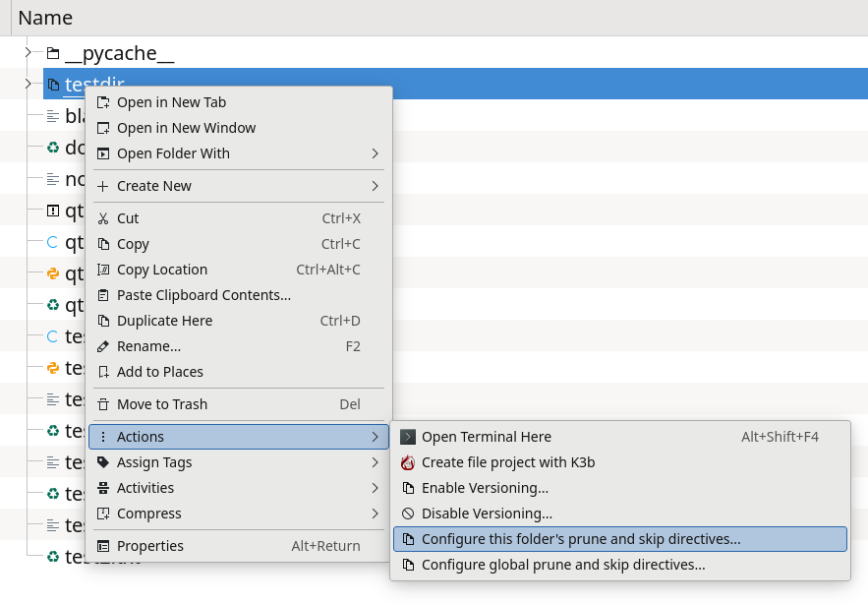
Task: Open the Activities submenu arrow
Action: click(x=376, y=488)
